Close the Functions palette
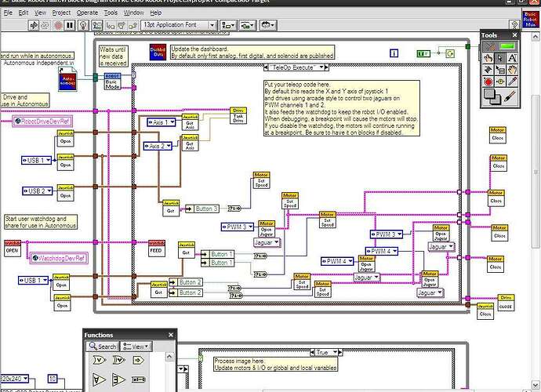 click(x=171, y=335)
